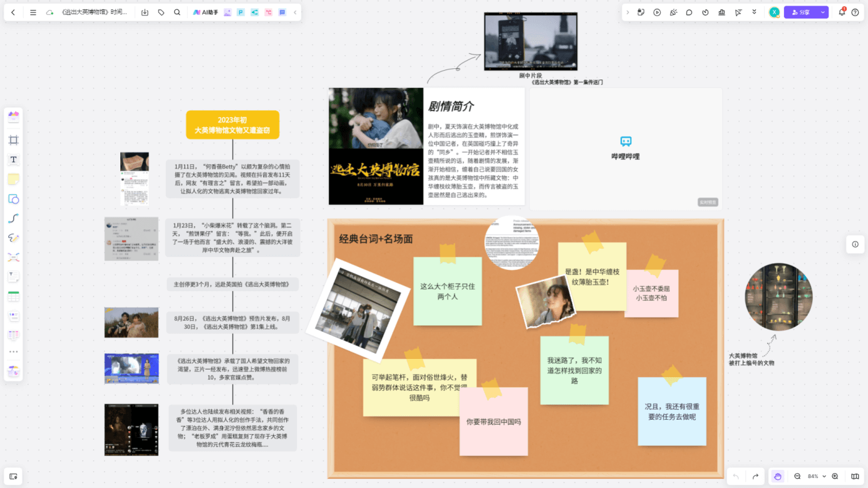Open the 哔哩哔哩 embed card
This screenshot has height=488, width=868.
626,148
